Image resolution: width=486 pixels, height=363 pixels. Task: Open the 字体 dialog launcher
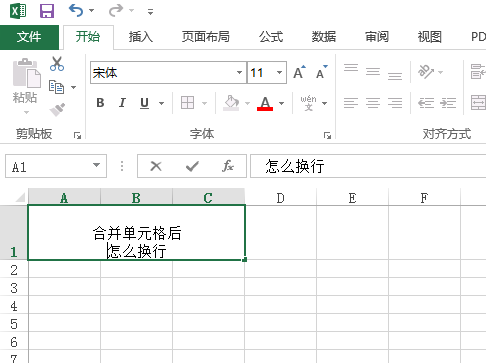(327, 135)
